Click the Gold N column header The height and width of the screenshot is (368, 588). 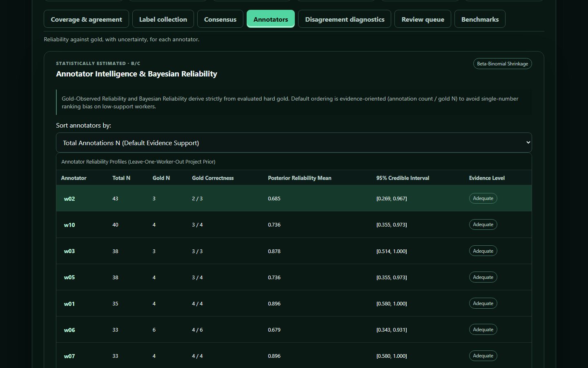tap(161, 178)
